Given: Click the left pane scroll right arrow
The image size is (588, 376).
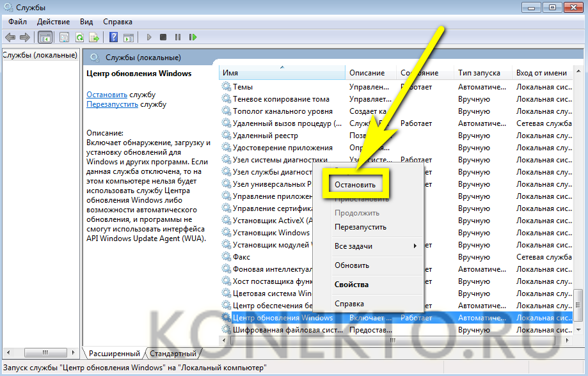Looking at the screenshot, I should (x=73, y=352).
